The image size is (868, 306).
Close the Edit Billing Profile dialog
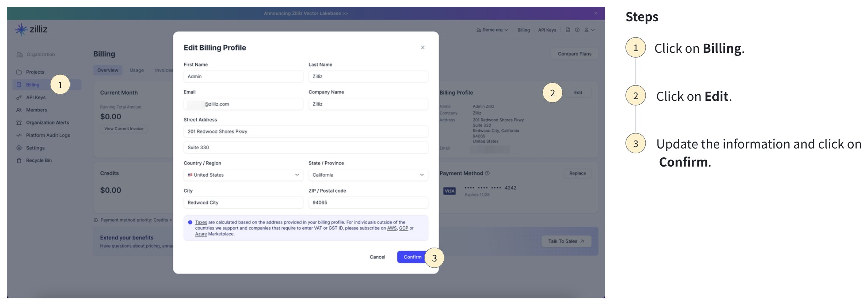coord(423,48)
